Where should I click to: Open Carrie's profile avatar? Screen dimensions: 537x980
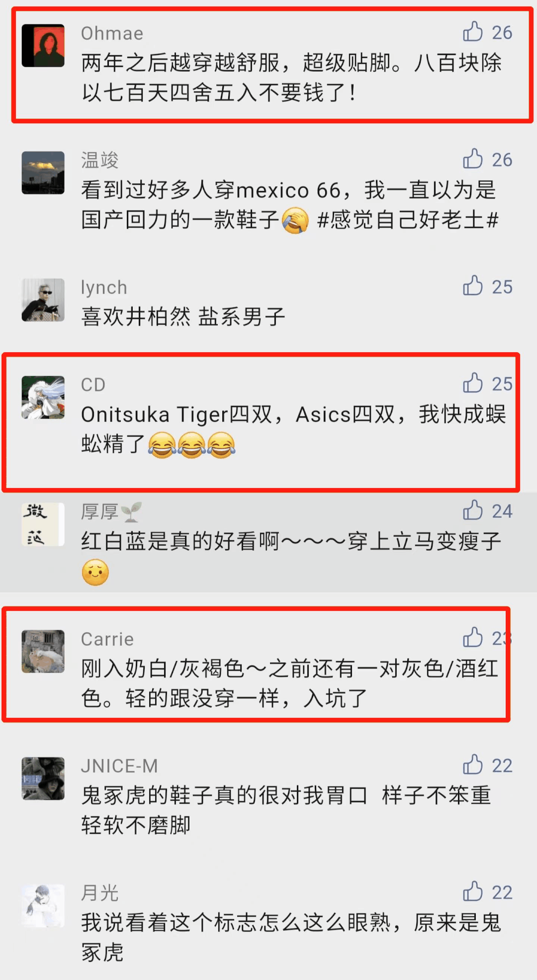43,651
